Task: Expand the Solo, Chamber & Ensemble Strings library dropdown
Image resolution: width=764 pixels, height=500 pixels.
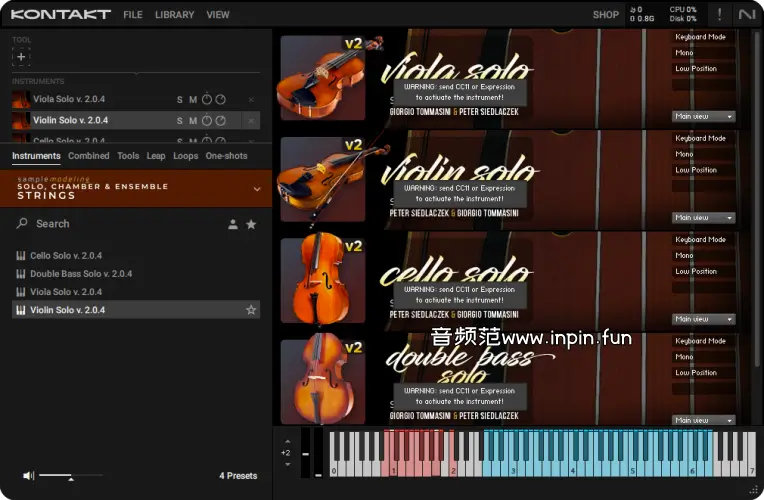Action: click(257, 189)
